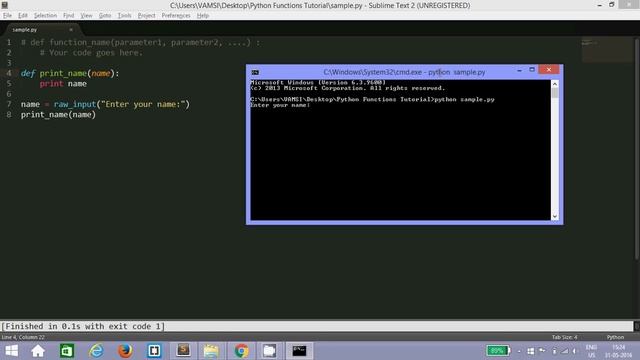Click the Sublime Text vertical scrollbar
The width and height of the screenshot is (640, 360).
point(636,148)
